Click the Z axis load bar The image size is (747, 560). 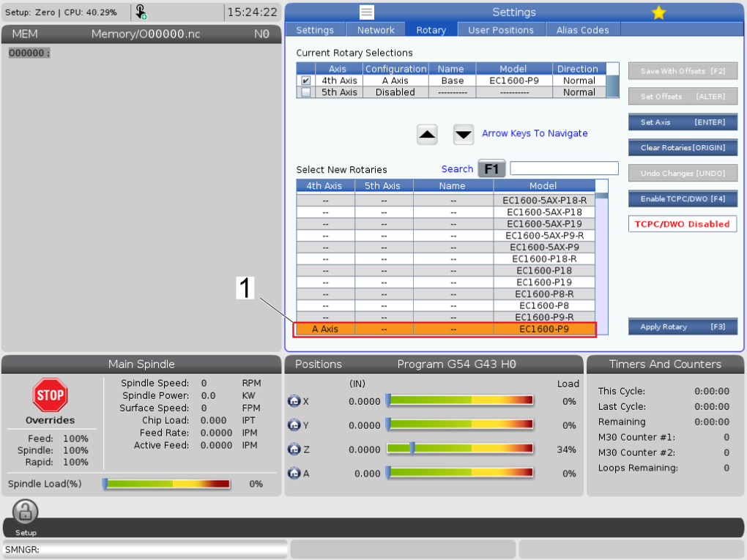tap(459, 449)
